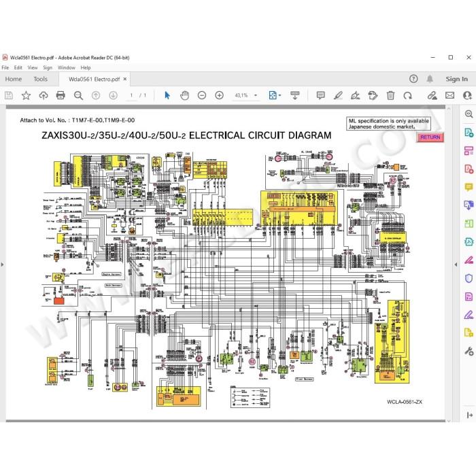Open the View menu
476x476 pixels.
33,67
